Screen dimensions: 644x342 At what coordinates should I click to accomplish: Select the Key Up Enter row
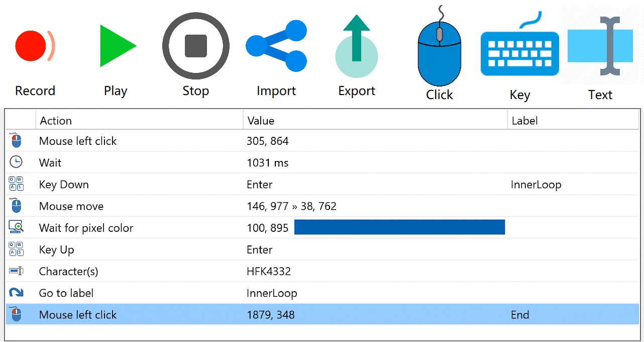click(x=201, y=250)
